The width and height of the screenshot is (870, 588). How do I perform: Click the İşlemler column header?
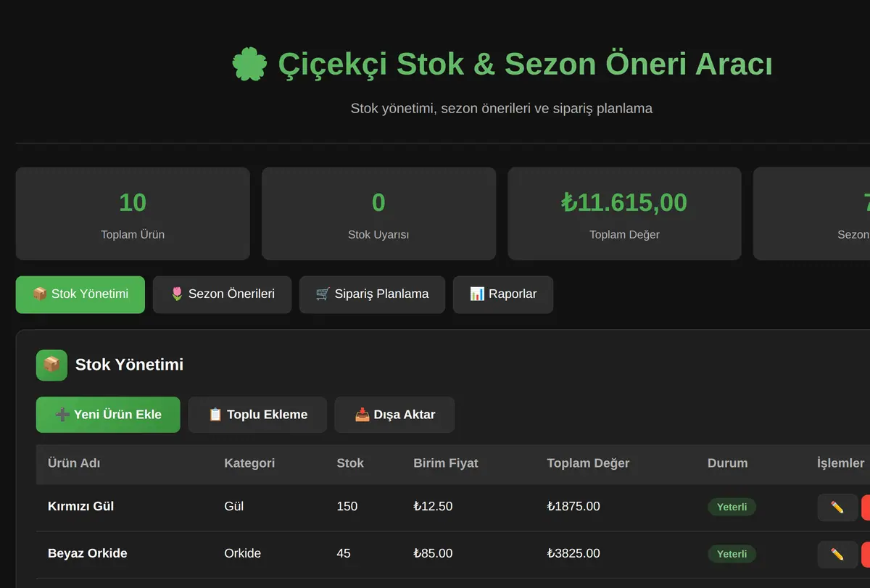[840, 463]
